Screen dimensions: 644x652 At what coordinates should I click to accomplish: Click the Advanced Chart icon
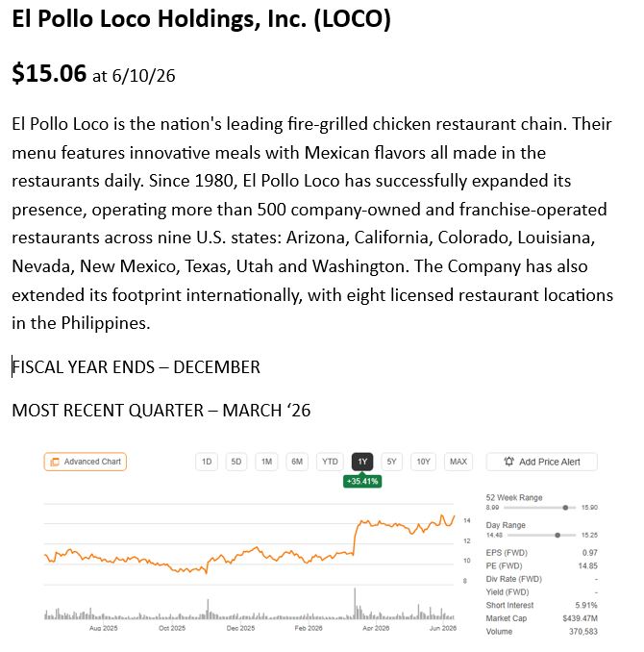tap(55, 462)
